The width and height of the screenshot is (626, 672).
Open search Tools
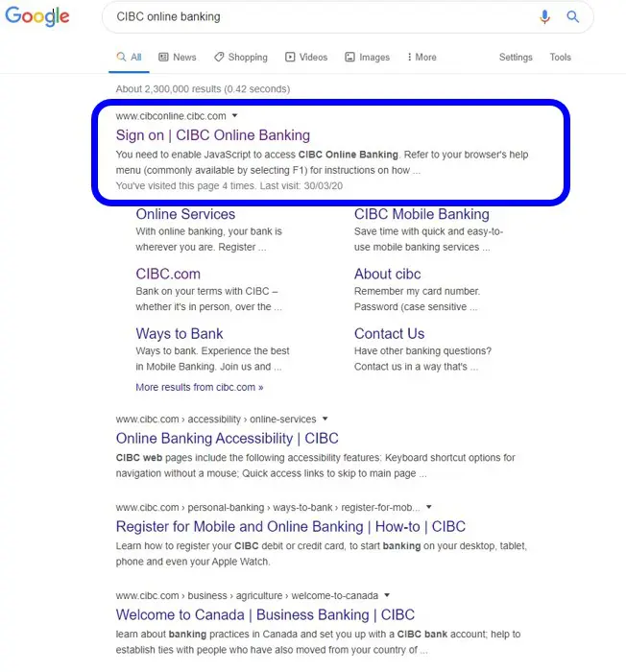click(561, 57)
